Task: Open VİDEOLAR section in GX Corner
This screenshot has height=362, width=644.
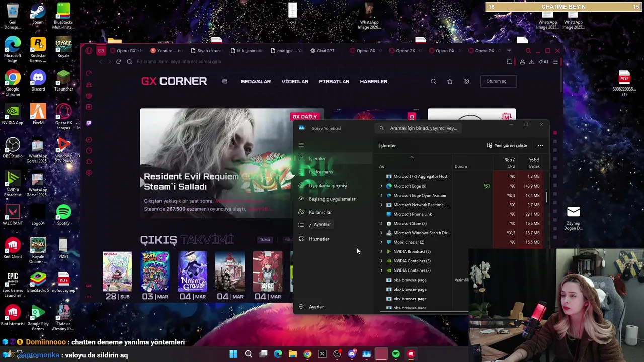Action: (295, 81)
